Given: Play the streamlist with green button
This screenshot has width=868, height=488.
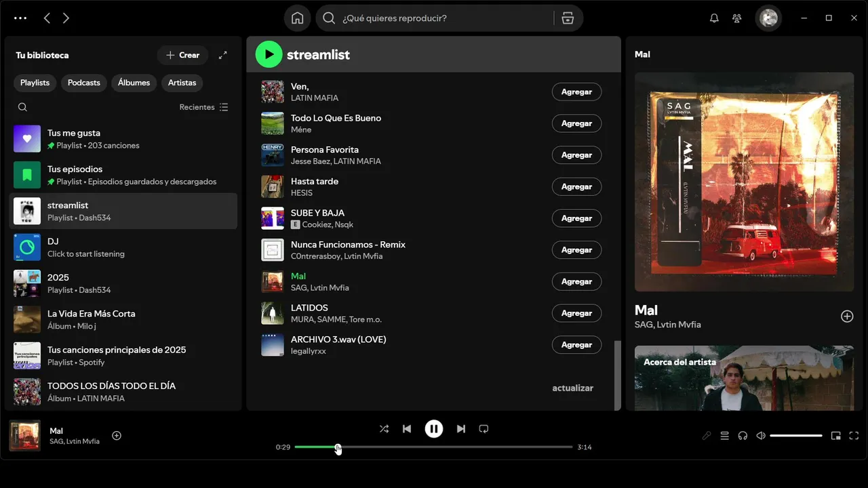Looking at the screenshot, I should point(269,54).
